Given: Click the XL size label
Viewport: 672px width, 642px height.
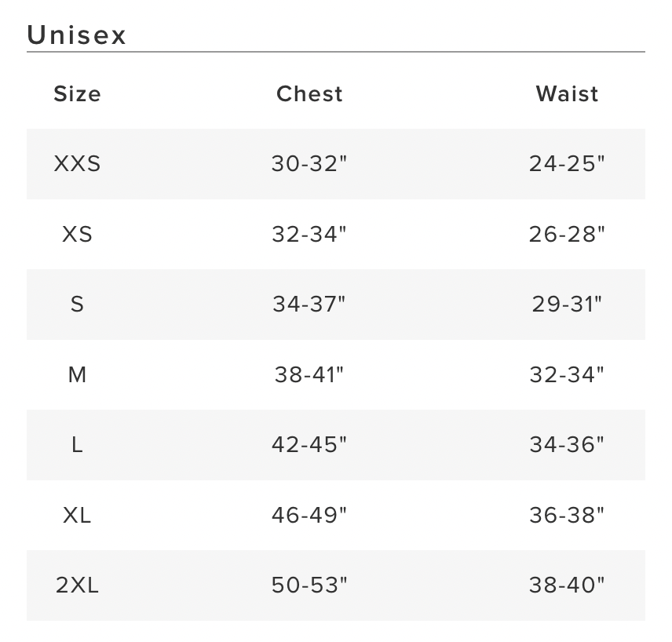Looking at the screenshot, I should [77, 516].
